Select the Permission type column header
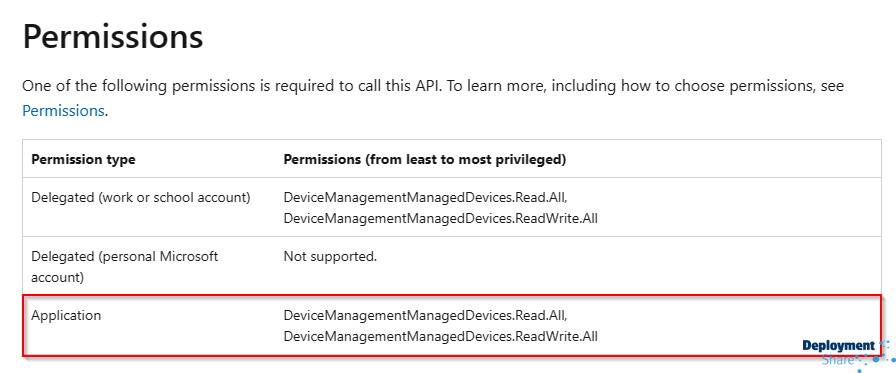The height and width of the screenshot is (373, 896). point(83,159)
